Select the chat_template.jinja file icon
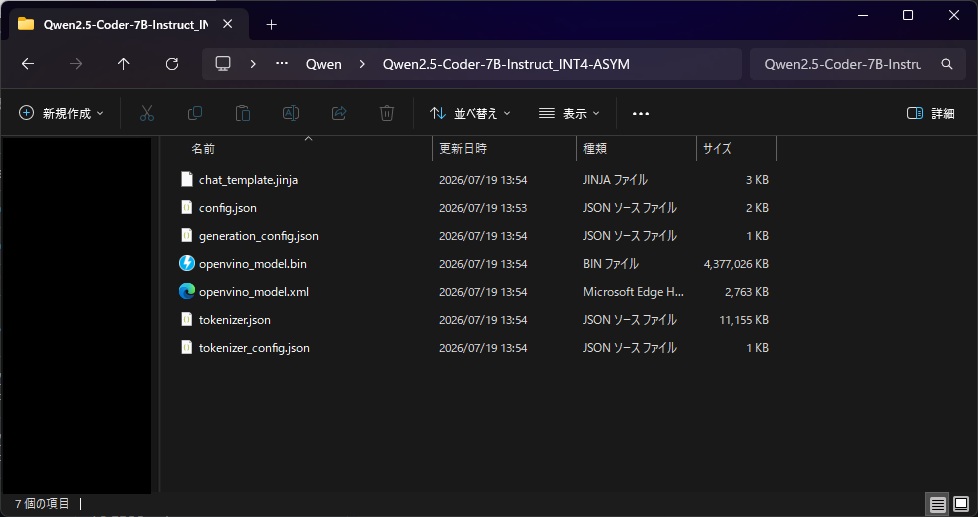 tap(186, 180)
